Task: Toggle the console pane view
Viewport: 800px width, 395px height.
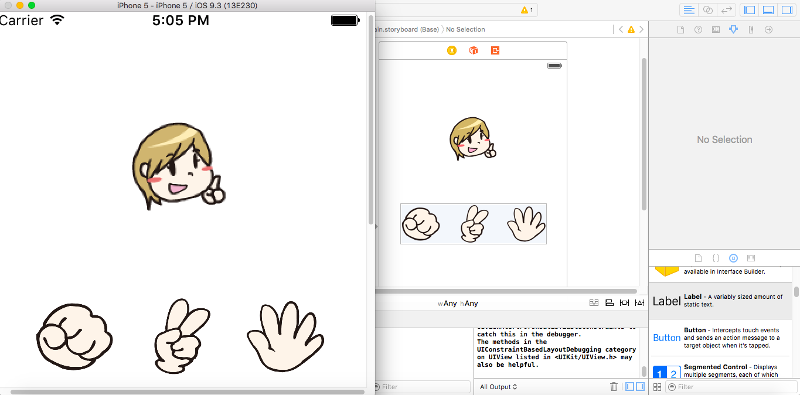Action: coord(640,387)
